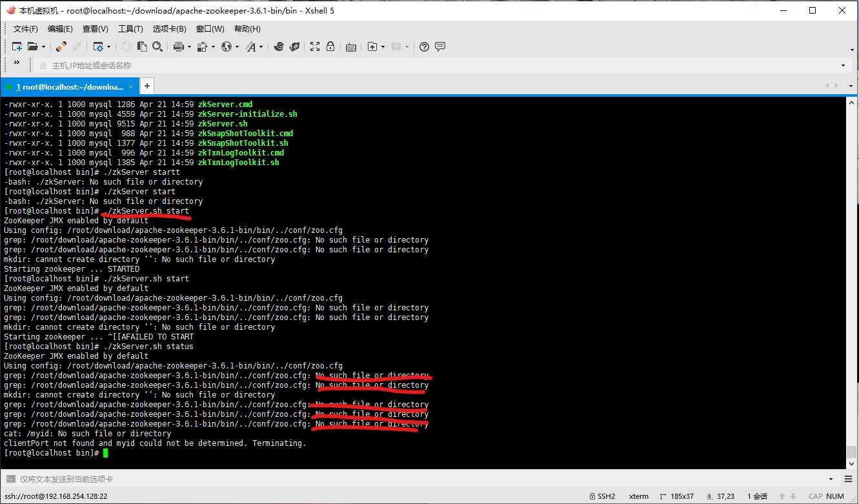Click the connect/reconnect plug icon
This screenshot has width=859, height=504.
[61, 46]
